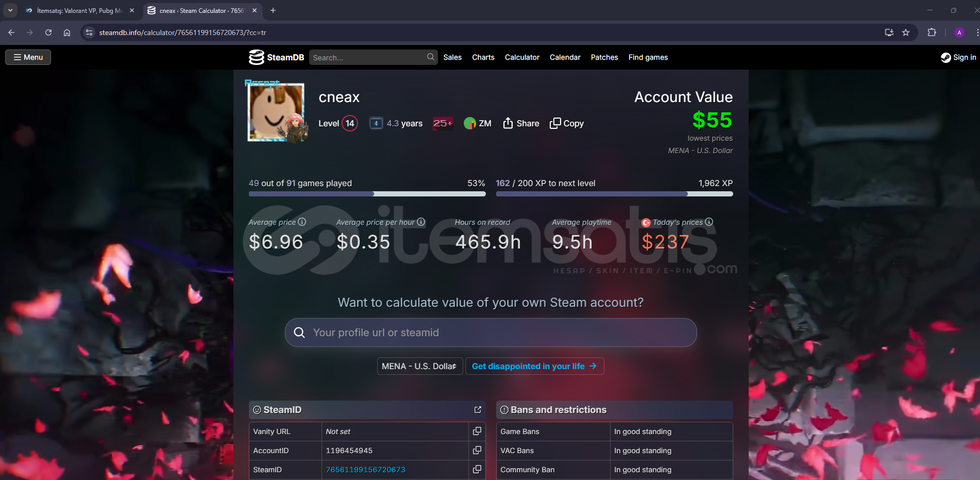
Task: Open the browser extensions puzzle icon
Action: pyautogui.click(x=932, y=32)
